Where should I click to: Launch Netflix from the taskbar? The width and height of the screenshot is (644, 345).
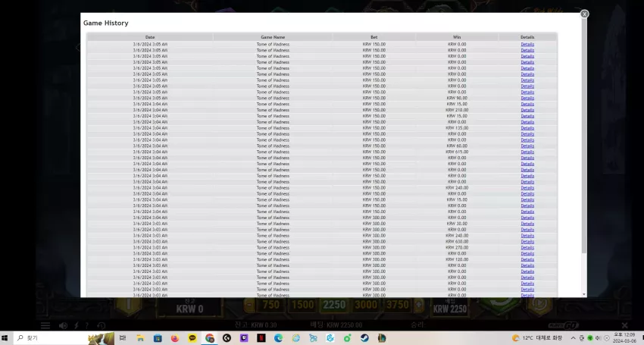tap(261, 338)
